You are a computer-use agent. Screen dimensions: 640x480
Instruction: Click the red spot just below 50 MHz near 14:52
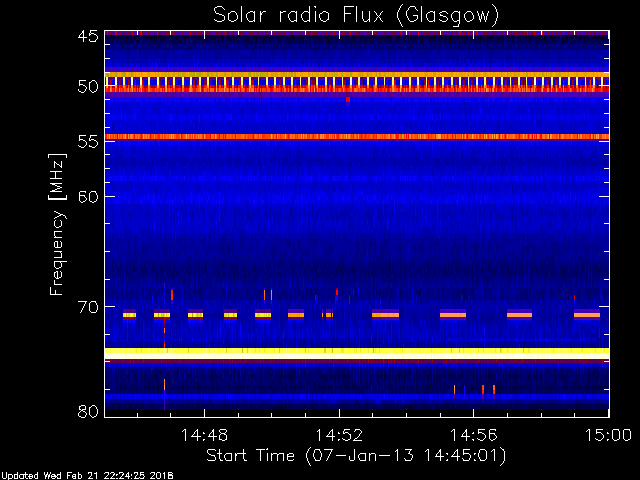coord(348,99)
